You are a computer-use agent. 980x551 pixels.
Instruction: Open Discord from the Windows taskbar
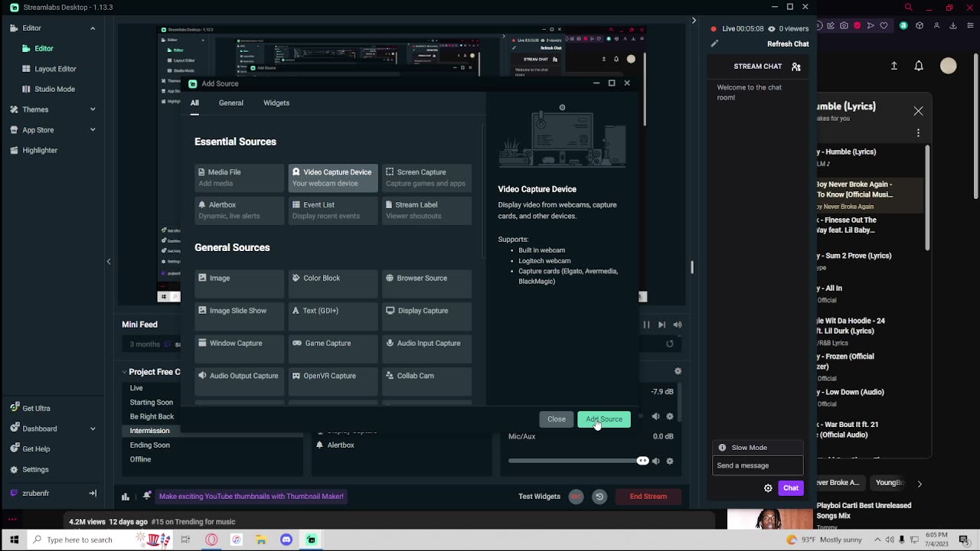click(x=286, y=540)
